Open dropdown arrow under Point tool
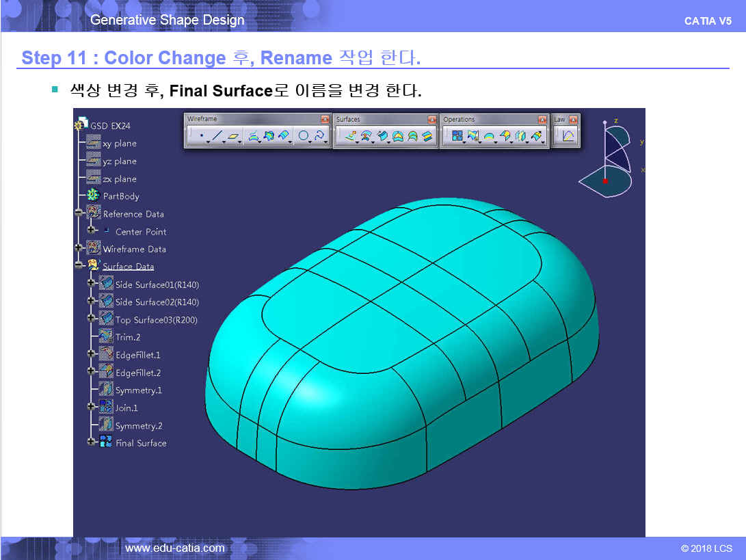Image resolution: width=746 pixels, height=560 pixels. [x=208, y=142]
